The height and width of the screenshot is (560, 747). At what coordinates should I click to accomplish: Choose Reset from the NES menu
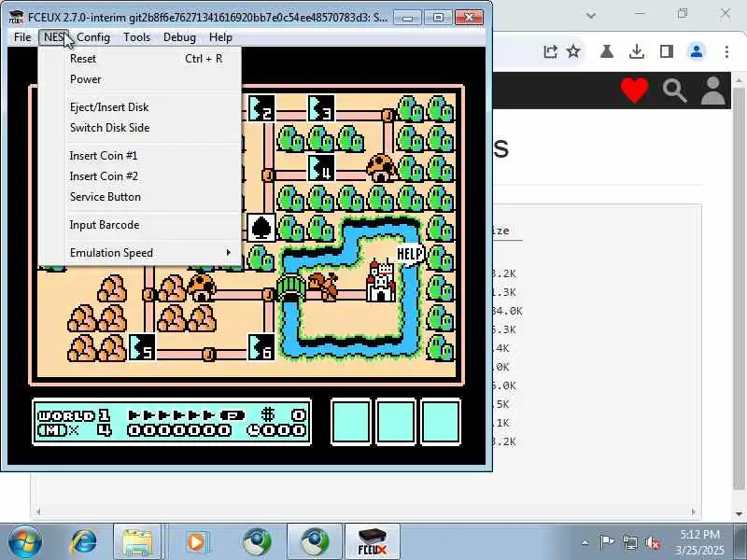pyautogui.click(x=141, y=59)
